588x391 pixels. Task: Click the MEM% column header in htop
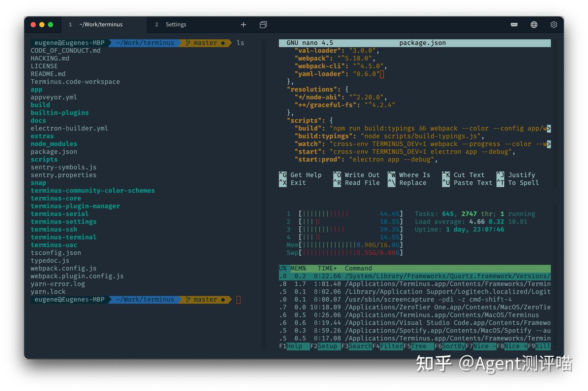tap(298, 268)
